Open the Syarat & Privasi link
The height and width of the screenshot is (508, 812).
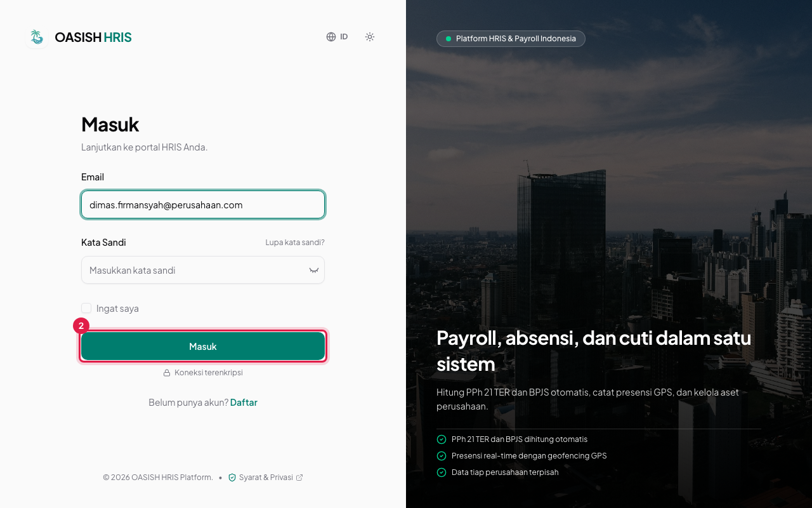coord(266,478)
